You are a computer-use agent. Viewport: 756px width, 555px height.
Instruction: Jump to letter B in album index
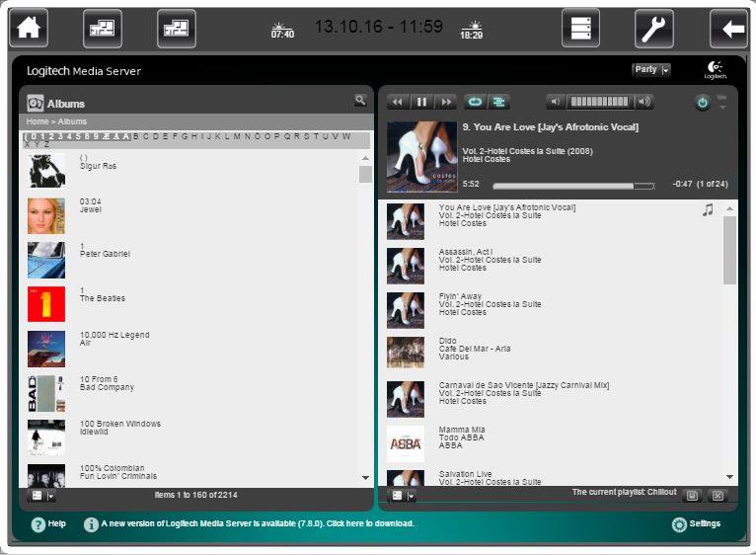(136, 136)
